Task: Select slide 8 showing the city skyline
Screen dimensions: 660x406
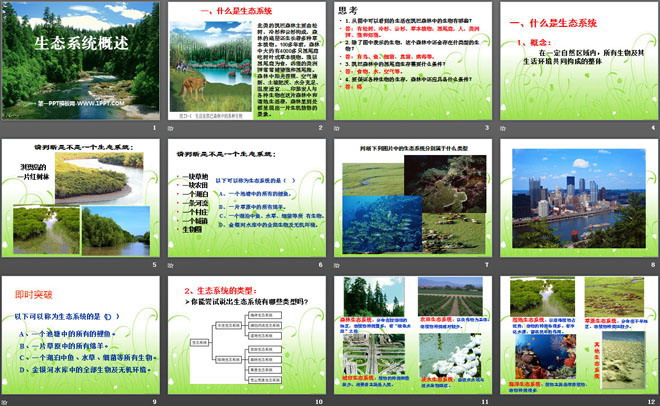Action: point(579,198)
